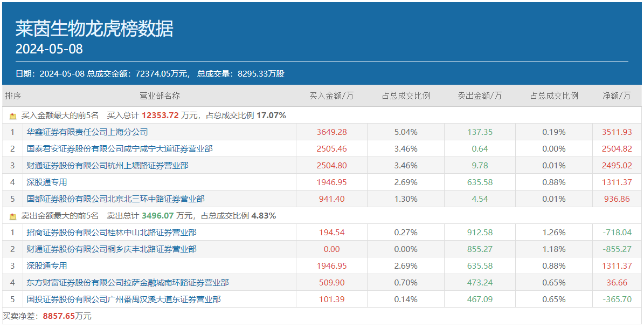Click net amount 2504.82
The height and width of the screenshot is (327, 644).
[617, 149]
